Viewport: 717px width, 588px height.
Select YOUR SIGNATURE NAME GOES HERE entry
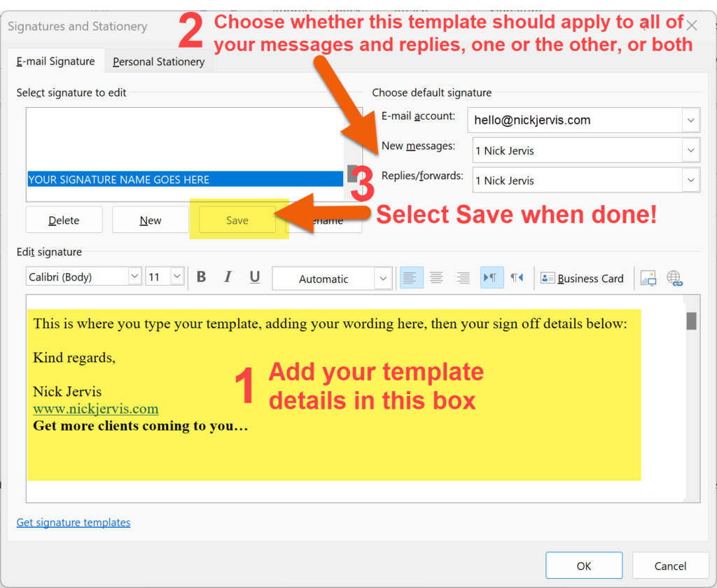[x=185, y=179]
